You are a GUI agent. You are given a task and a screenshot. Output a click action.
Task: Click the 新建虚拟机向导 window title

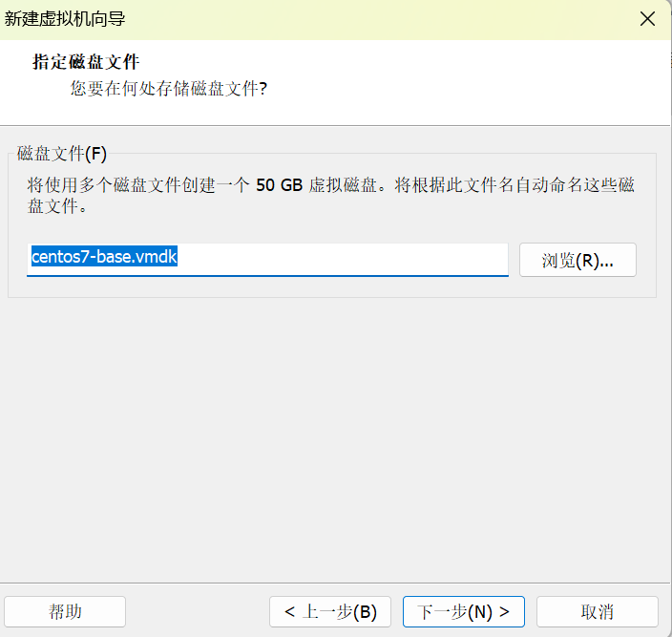tap(65, 19)
